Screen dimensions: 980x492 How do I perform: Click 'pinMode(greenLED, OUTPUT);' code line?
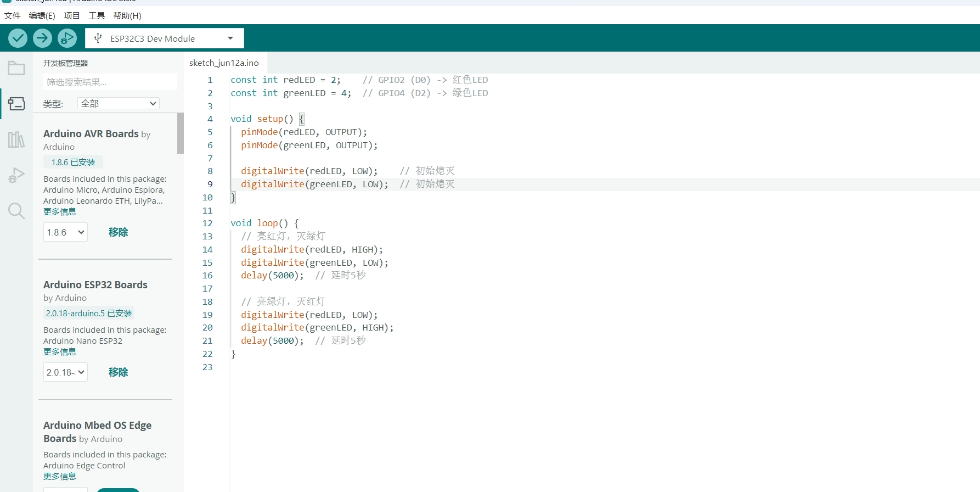[309, 146]
